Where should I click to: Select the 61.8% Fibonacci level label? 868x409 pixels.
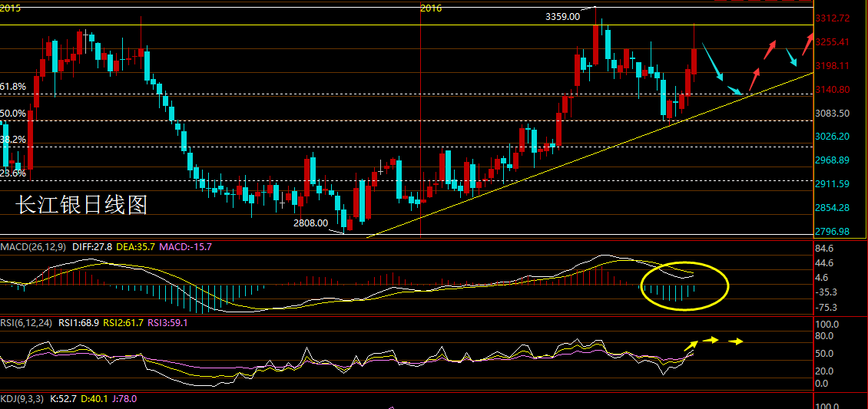[x=13, y=87]
